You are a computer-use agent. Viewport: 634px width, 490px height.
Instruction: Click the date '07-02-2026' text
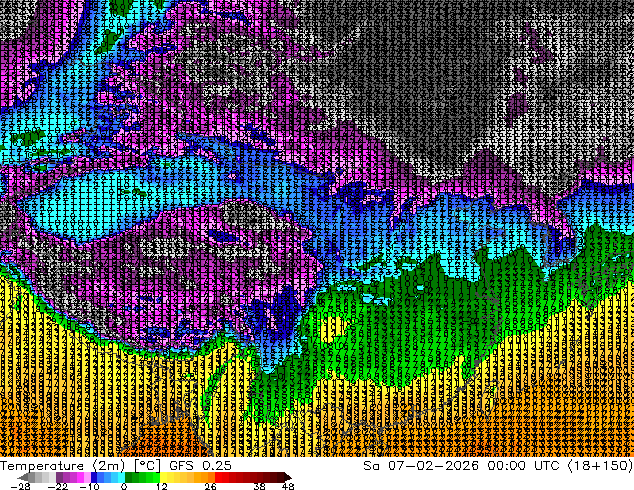coord(433,466)
